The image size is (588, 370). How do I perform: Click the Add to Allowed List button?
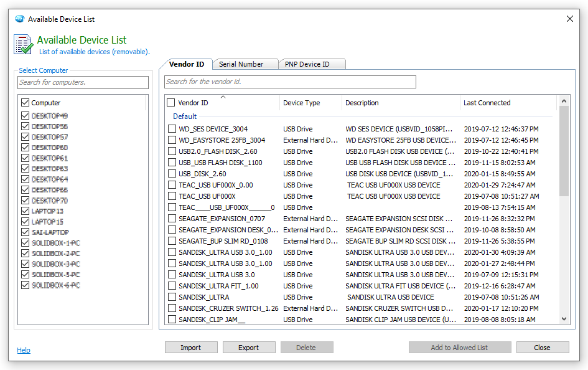point(459,348)
